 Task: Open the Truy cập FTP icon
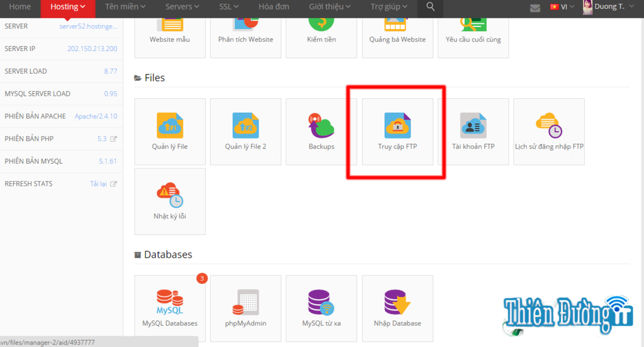(397, 132)
